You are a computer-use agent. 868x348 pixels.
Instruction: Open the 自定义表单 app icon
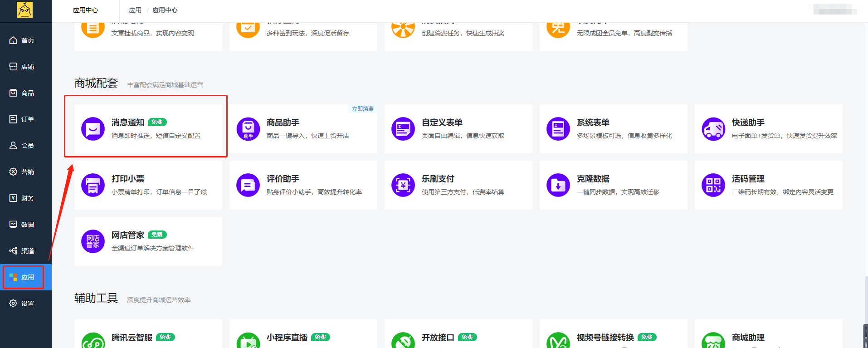tap(403, 129)
